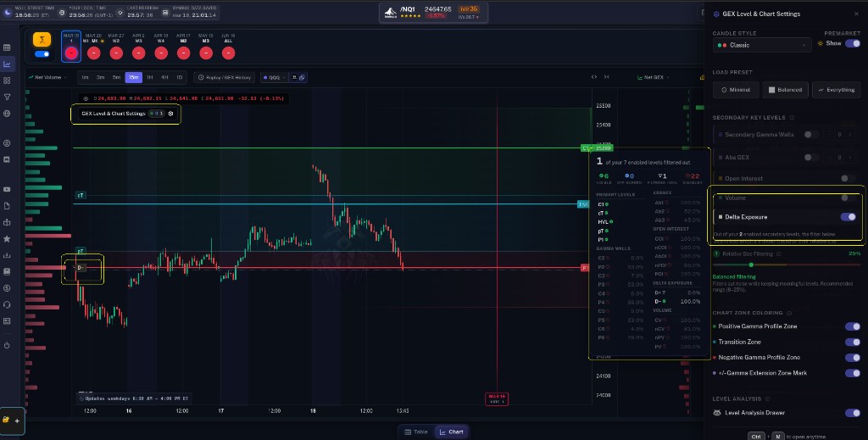Click the power logout sidebar icon
Viewport: 868px width, 440px height.
pos(7,345)
